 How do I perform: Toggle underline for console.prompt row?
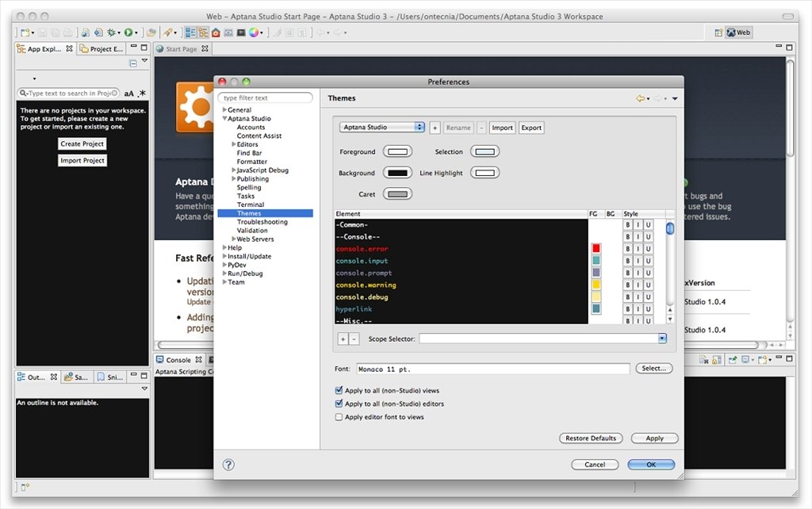tap(648, 273)
